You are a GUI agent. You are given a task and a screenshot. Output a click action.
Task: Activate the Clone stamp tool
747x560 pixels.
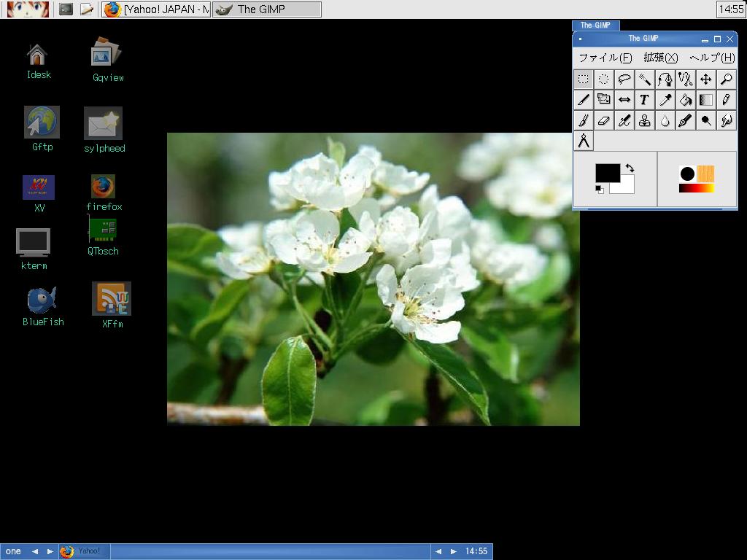pyautogui.click(x=644, y=121)
